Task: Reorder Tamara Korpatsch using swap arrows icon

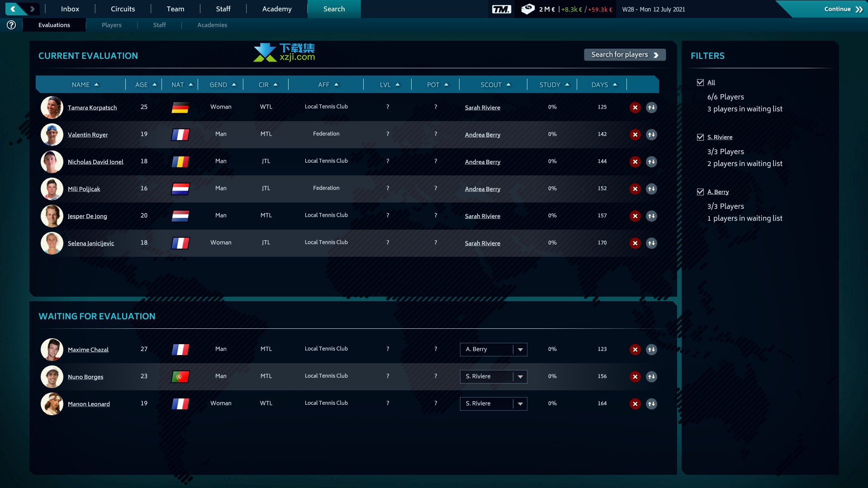Action: point(651,107)
